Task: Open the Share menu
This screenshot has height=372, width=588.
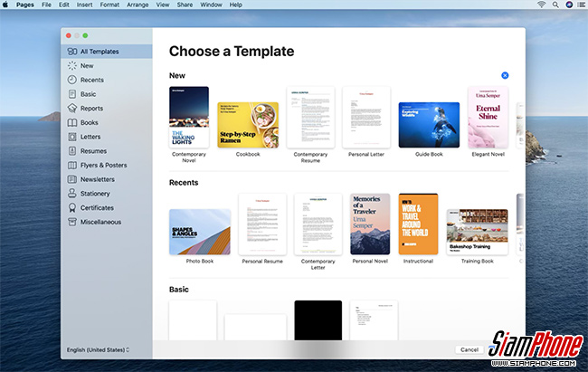Action: click(x=185, y=5)
